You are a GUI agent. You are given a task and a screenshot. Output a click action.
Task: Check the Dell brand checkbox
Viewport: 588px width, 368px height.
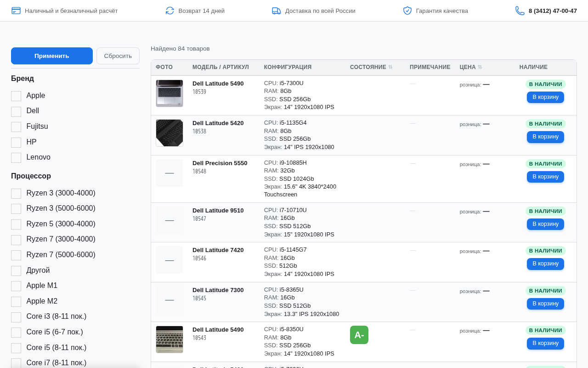[16, 112]
